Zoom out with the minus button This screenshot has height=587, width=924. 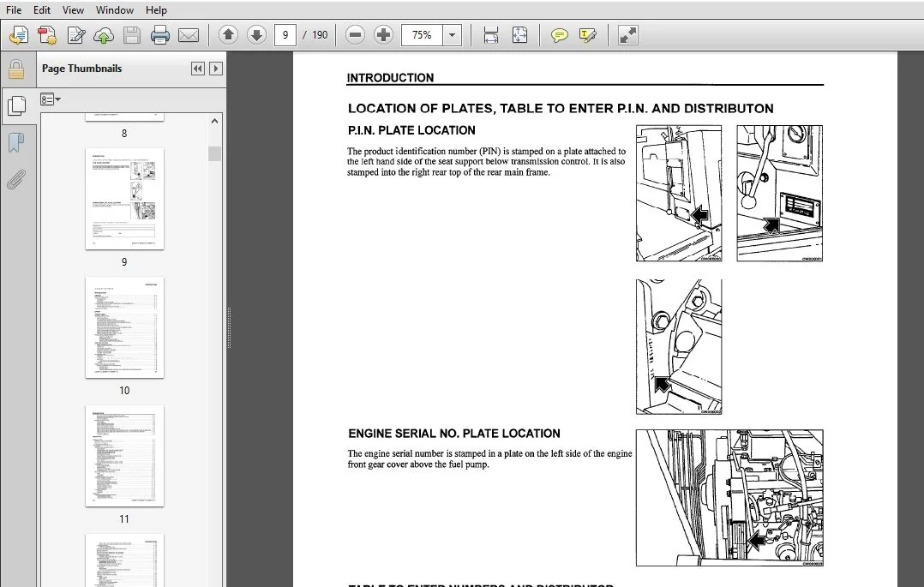pos(355,35)
